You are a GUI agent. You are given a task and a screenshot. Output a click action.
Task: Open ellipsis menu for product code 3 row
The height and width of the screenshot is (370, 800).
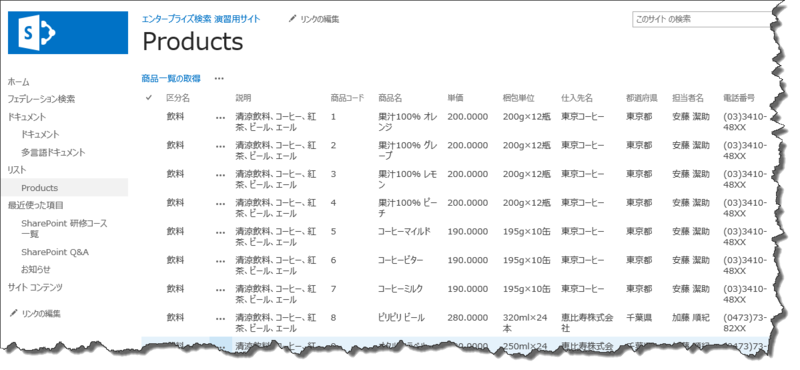[x=220, y=175]
